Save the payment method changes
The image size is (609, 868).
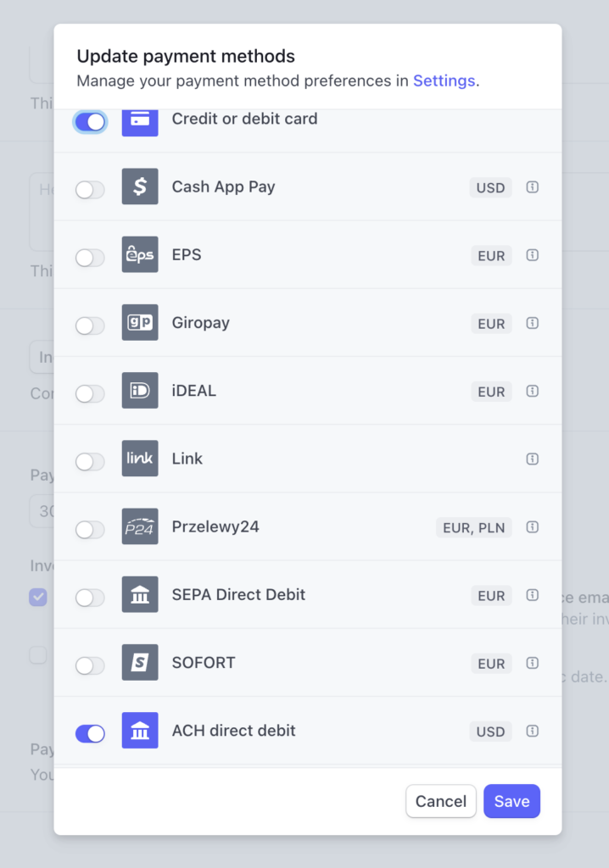pyautogui.click(x=511, y=800)
